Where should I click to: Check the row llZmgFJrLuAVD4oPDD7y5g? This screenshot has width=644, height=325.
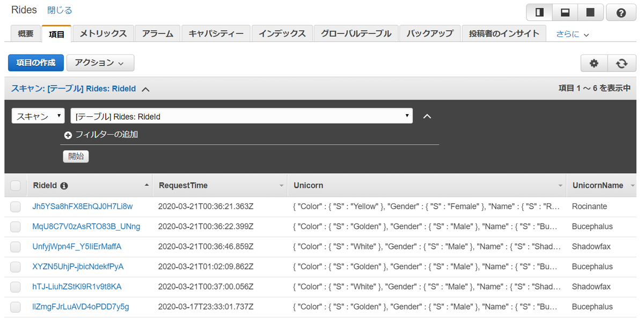(16, 307)
